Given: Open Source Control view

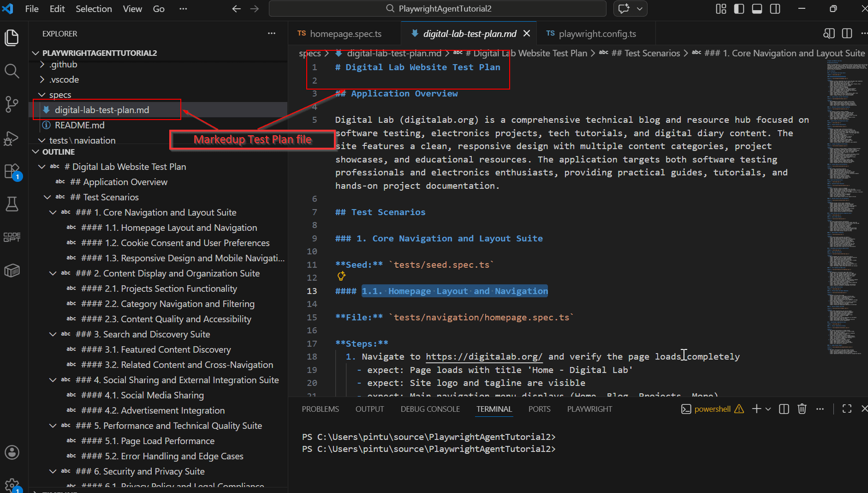Looking at the screenshot, I should pos(12,104).
